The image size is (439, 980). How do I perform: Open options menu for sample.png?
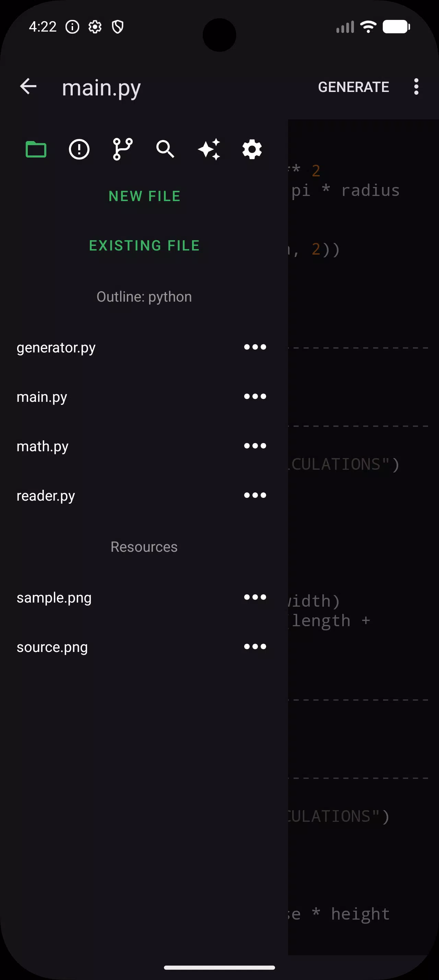[x=255, y=597]
